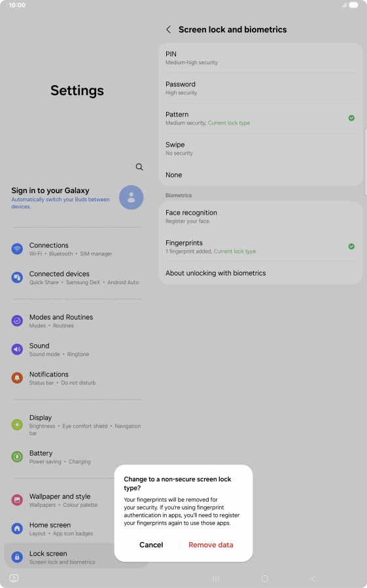This screenshot has width=367, height=588.
Task: Select the None lock type
Action: [260, 175]
